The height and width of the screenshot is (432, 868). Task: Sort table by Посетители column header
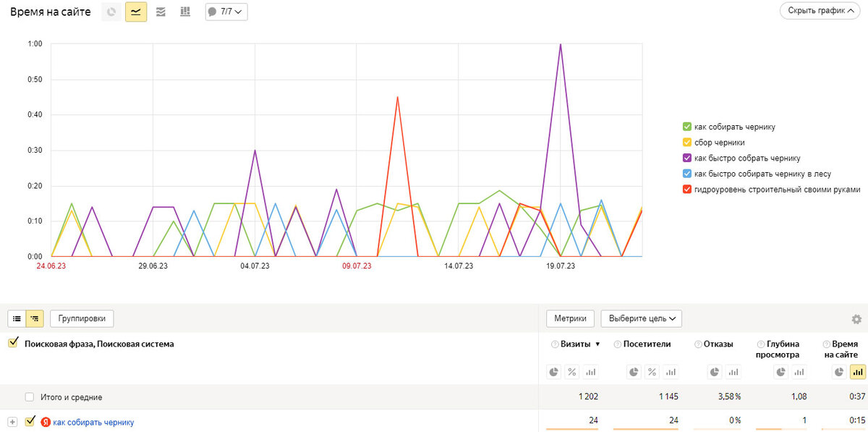(x=647, y=344)
